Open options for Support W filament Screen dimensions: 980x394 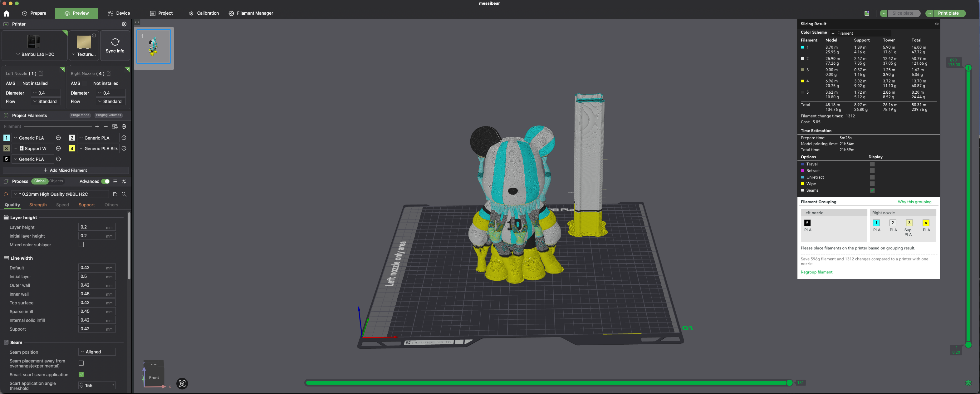[x=58, y=149]
